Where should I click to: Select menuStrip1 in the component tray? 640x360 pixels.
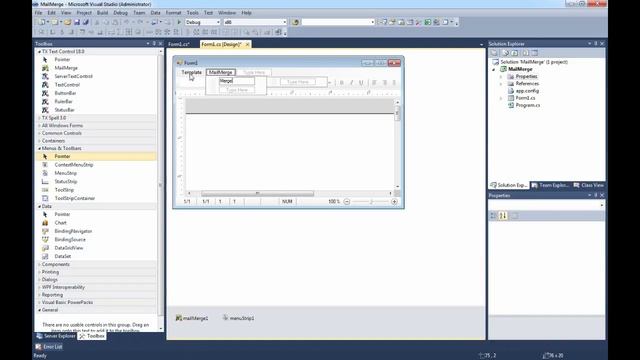[239, 318]
